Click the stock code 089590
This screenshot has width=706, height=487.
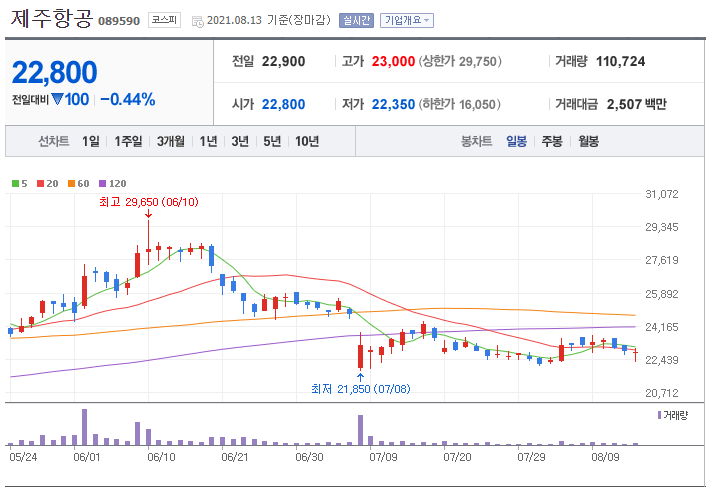click(x=119, y=21)
